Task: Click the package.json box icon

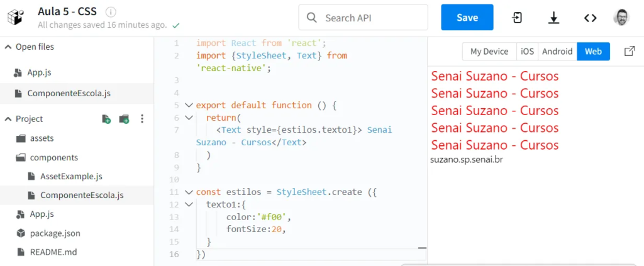Action: pyautogui.click(x=21, y=233)
